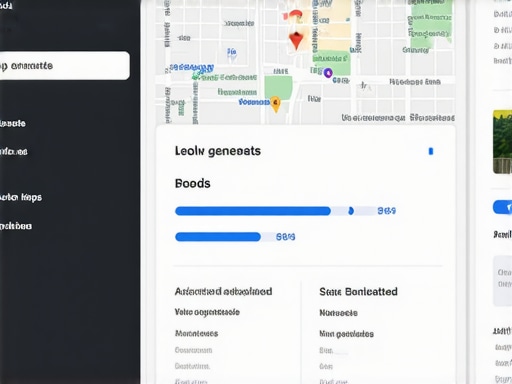Click the purple circular marker on the map
Screen dimensions: 512x384
click(328, 73)
